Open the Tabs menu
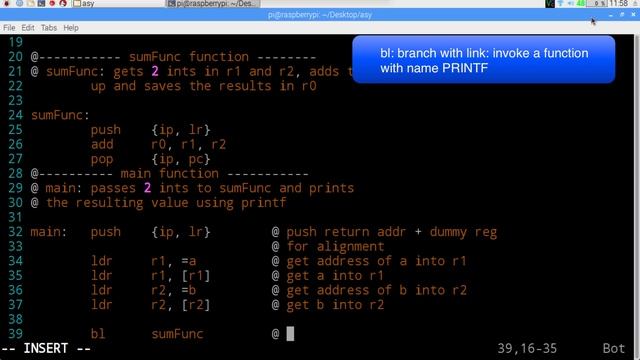The image size is (640, 360). [x=49, y=28]
